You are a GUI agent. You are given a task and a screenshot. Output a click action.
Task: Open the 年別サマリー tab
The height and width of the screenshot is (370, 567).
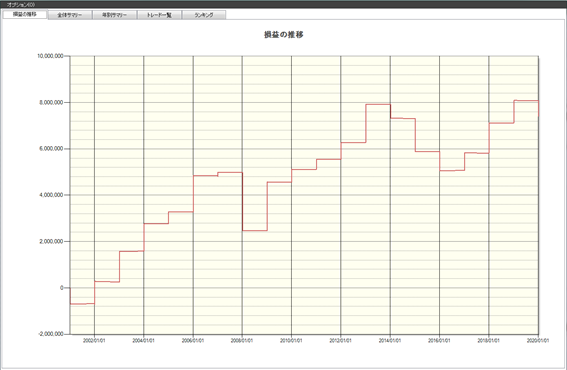pyautogui.click(x=115, y=15)
